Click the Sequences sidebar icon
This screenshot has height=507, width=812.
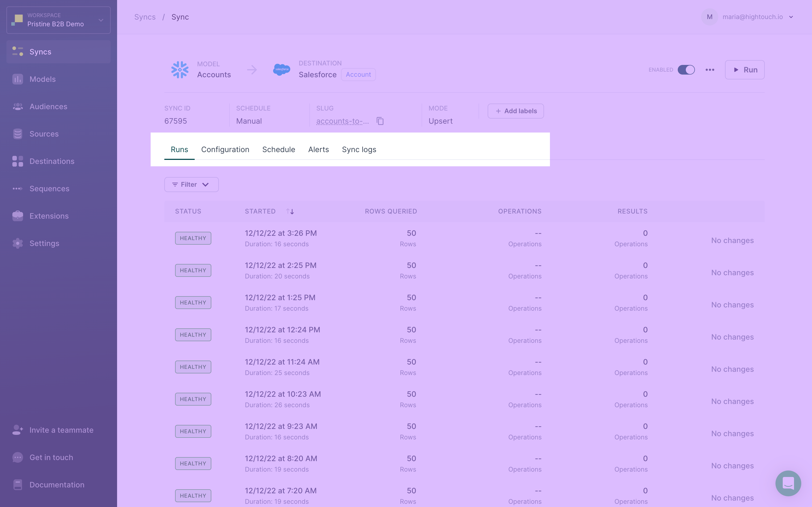coord(18,189)
